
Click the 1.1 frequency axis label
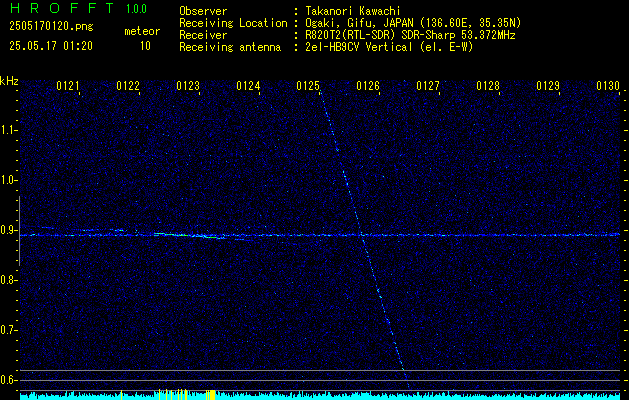coord(9,130)
